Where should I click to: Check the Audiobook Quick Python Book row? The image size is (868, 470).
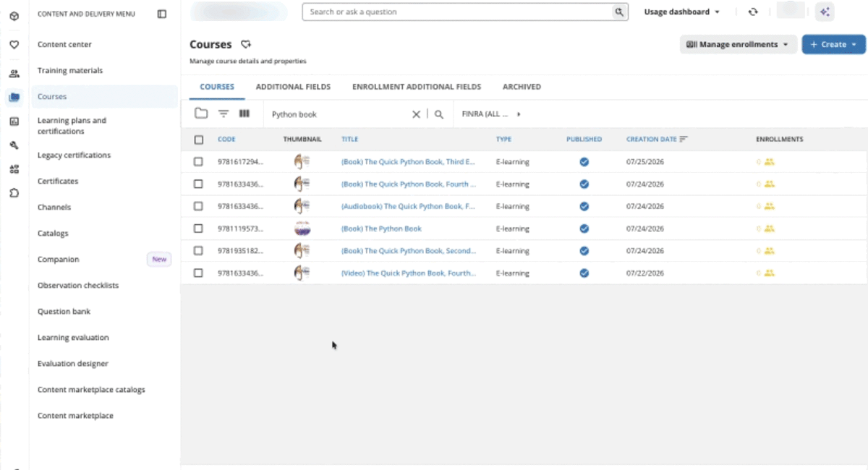coord(199,206)
